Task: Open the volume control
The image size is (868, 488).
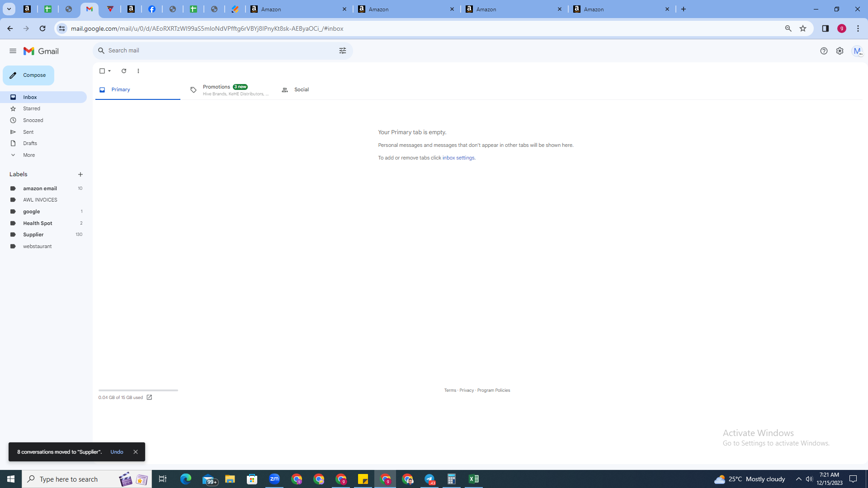Action: (x=809, y=479)
